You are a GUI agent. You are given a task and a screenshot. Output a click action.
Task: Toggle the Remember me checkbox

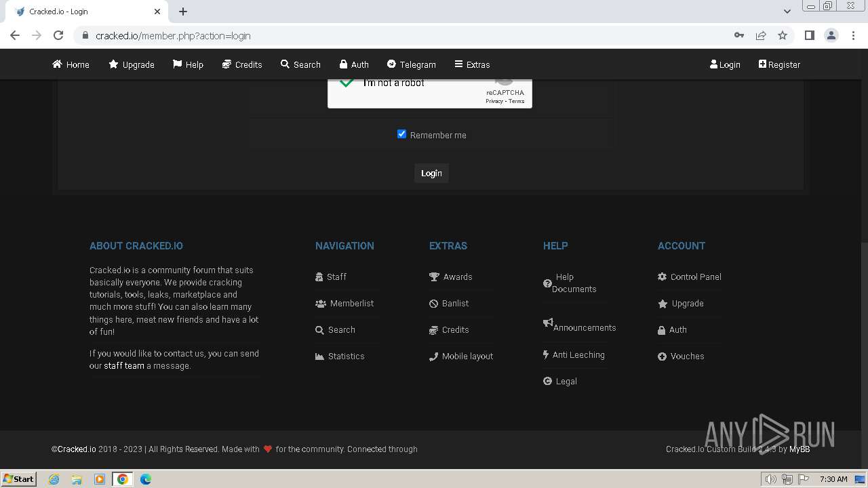point(401,134)
